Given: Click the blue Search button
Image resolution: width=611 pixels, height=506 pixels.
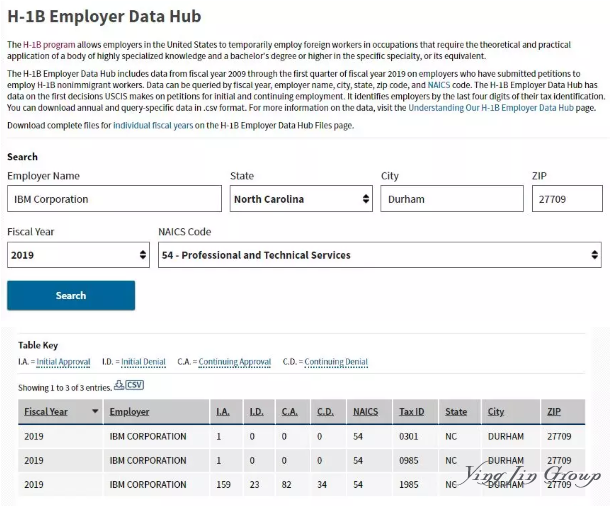Looking at the screenshot, I should click(x=71, y=295).
